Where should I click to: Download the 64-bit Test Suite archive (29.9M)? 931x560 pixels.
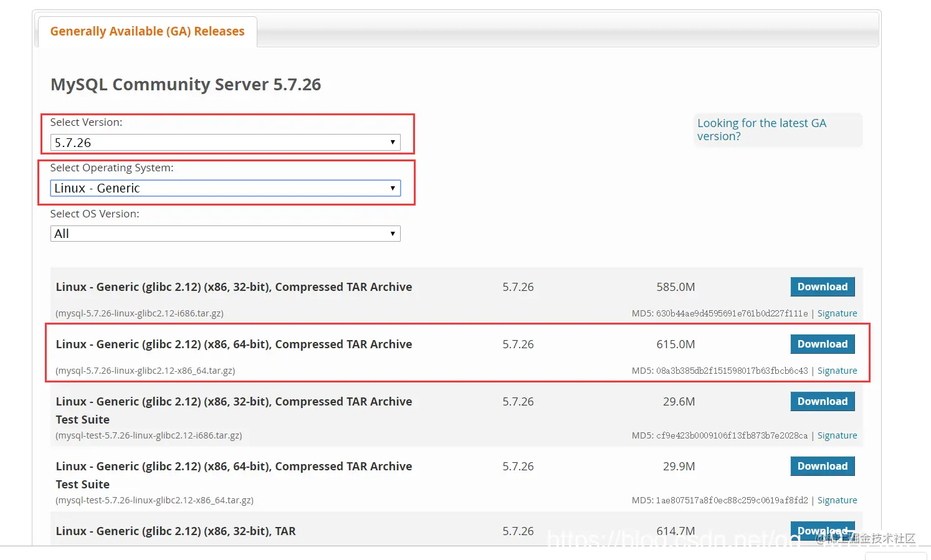(x=823, y=466)
